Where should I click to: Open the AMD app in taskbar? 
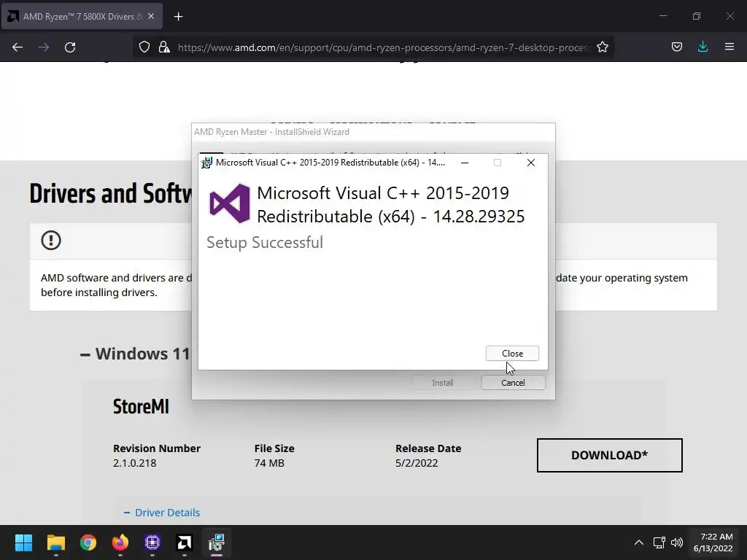click(x=185, y=542)
